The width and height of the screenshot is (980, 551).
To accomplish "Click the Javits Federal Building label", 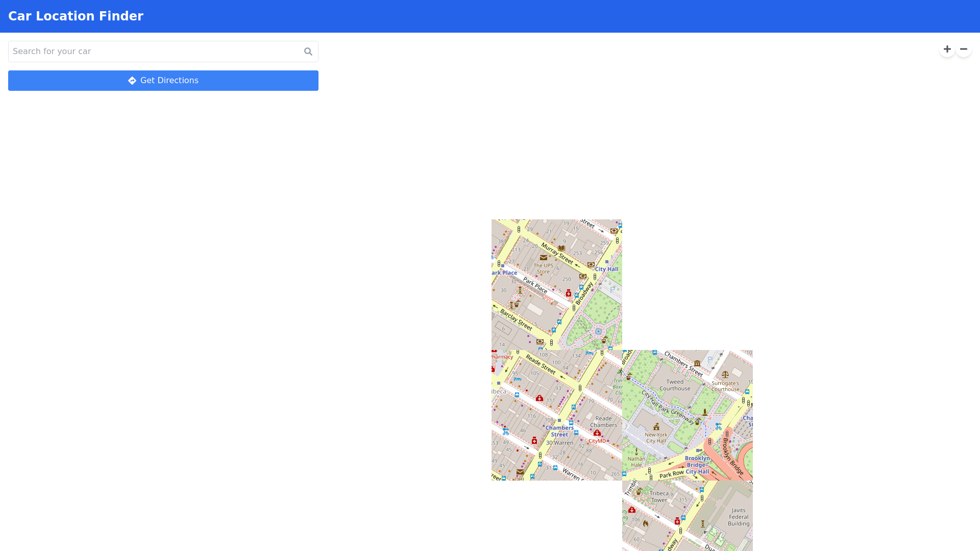I will click(739, 516).
